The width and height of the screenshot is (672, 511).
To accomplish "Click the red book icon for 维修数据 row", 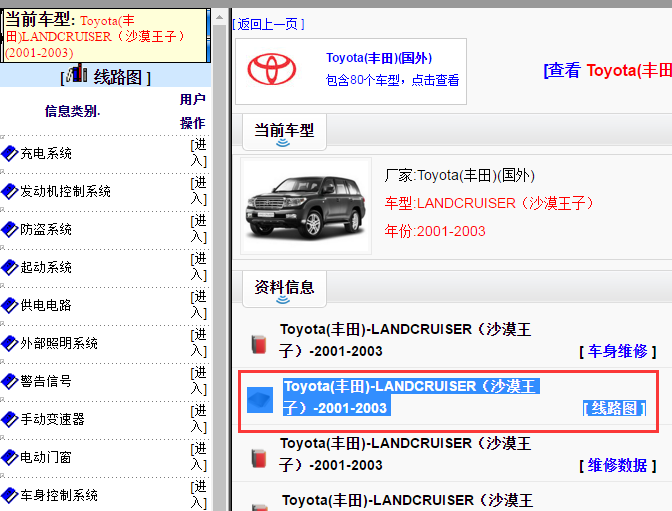I will (259, 458).
